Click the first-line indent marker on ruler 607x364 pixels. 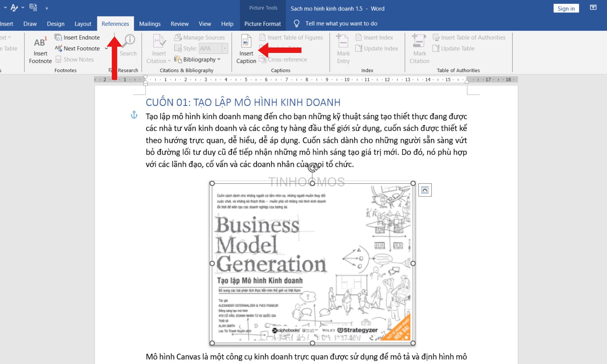(x=146, y=77)
